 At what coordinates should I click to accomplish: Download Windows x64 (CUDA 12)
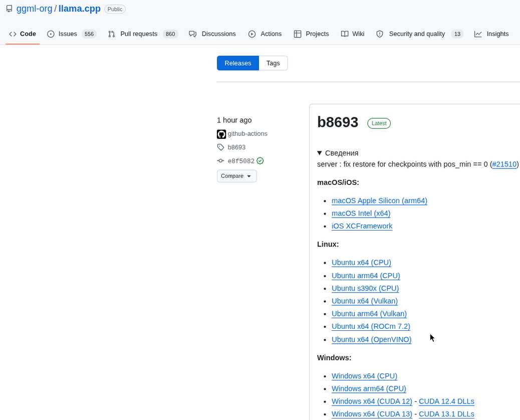[x=372, y=401]
